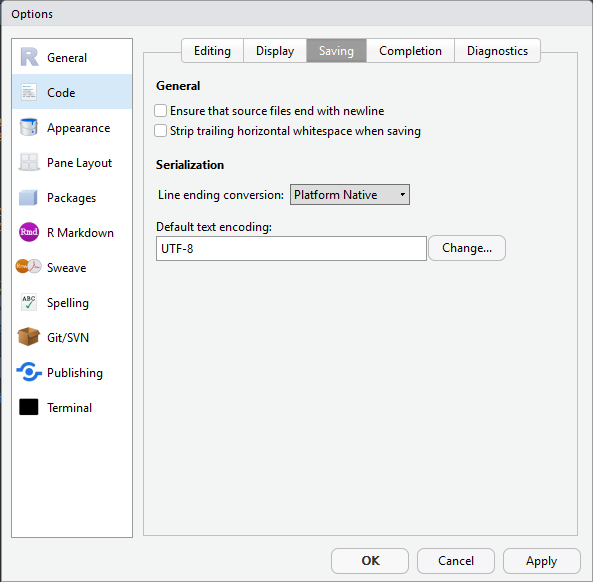Open the General section R icon
593x582 pixels.
click(x=29, y=57)
